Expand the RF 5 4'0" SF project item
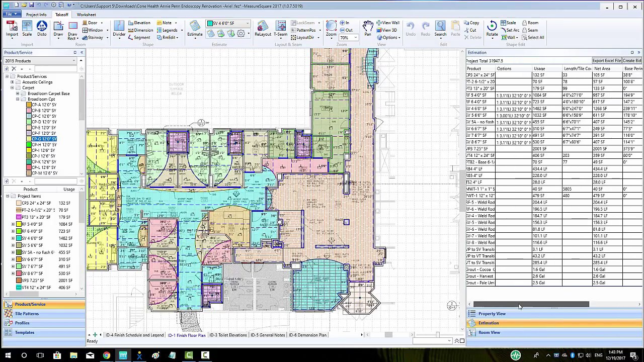The width and height of the screenshot is (644, 362). point(13,224)
